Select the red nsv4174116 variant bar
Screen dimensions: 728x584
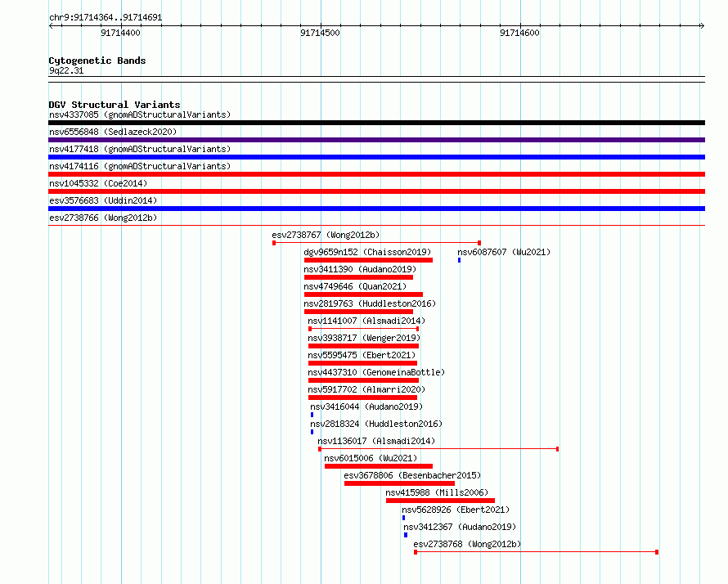click(x=376, y=174)
